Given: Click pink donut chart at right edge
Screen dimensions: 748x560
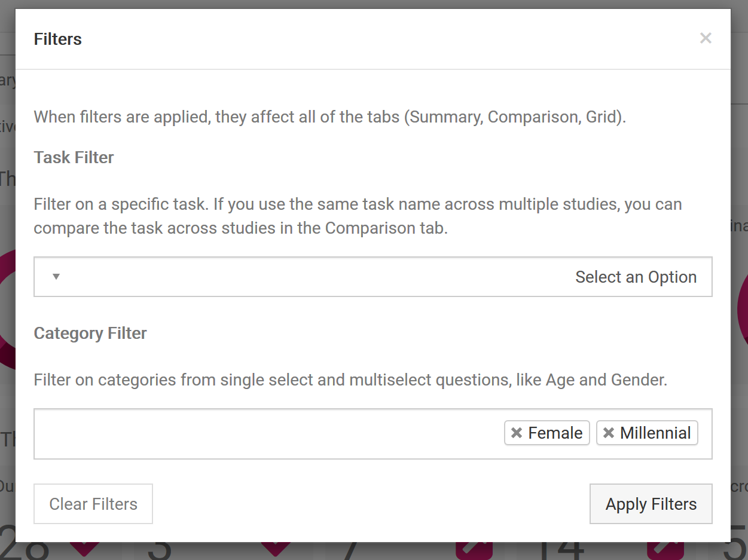Looking at the screenshot, I should click(x=740, y=308).
